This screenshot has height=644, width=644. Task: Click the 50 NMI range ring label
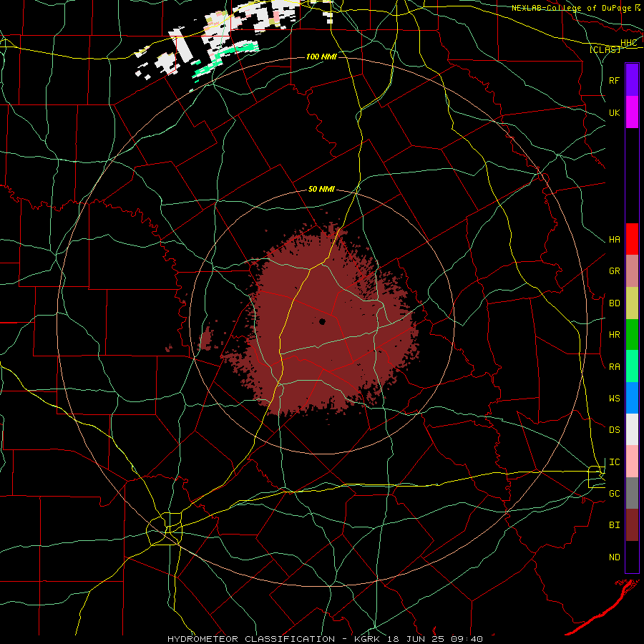[x=321, y=189]
